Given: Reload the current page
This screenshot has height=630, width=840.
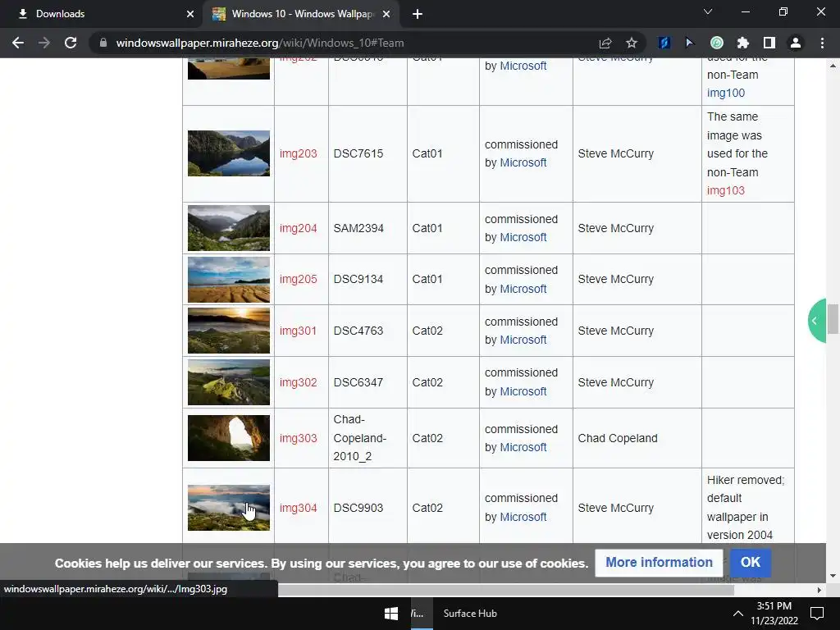Looking at the screenshot, I should 71,43.
